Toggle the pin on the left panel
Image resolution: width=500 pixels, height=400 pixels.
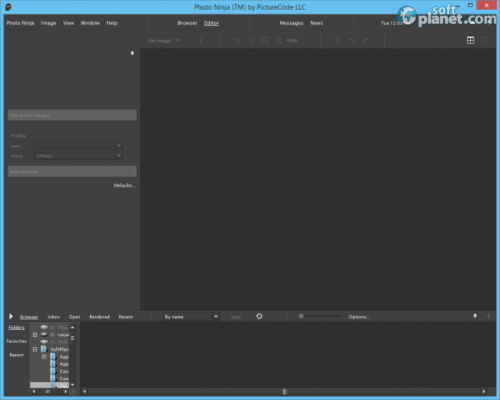[x=132, y=53]
